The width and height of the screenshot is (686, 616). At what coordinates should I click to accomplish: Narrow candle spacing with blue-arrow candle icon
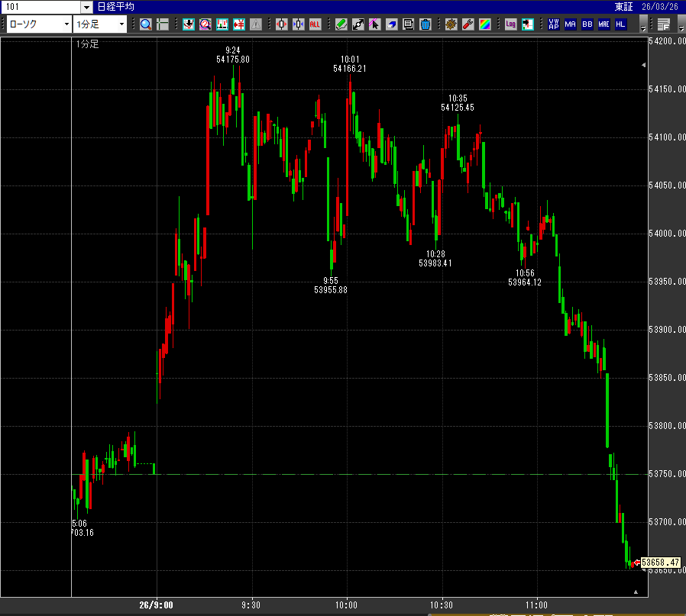[x=299, y=24]
